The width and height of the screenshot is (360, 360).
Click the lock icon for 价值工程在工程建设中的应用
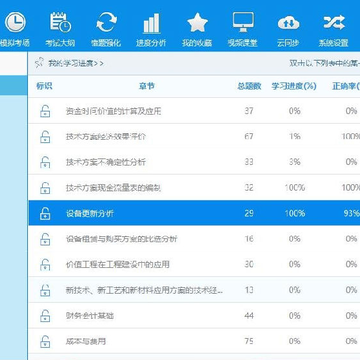click(45, 265)
